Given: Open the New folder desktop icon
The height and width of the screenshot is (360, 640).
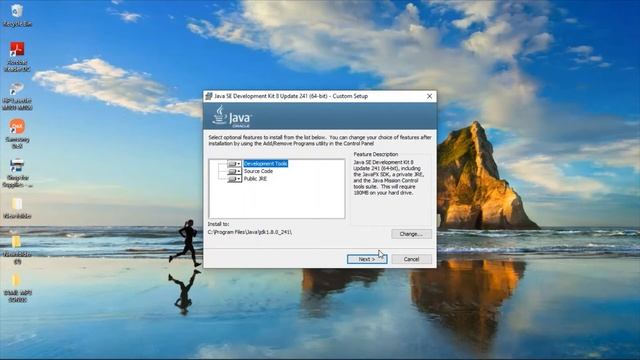Looking at the screenshot, I should click(17, 208).
